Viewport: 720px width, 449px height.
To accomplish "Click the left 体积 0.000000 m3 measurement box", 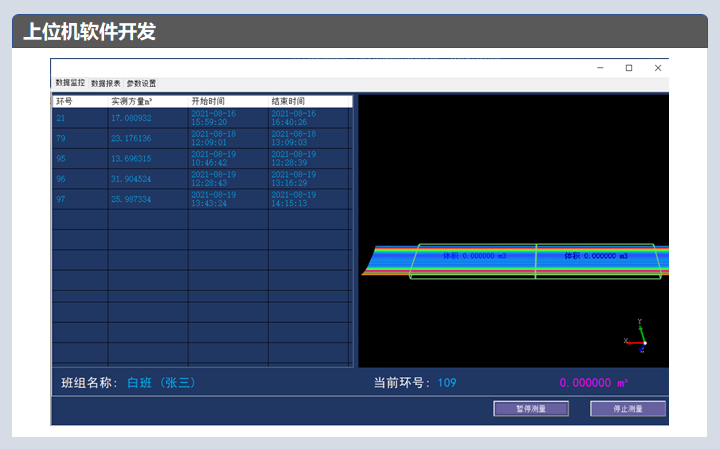I will (x=473, y=261).
